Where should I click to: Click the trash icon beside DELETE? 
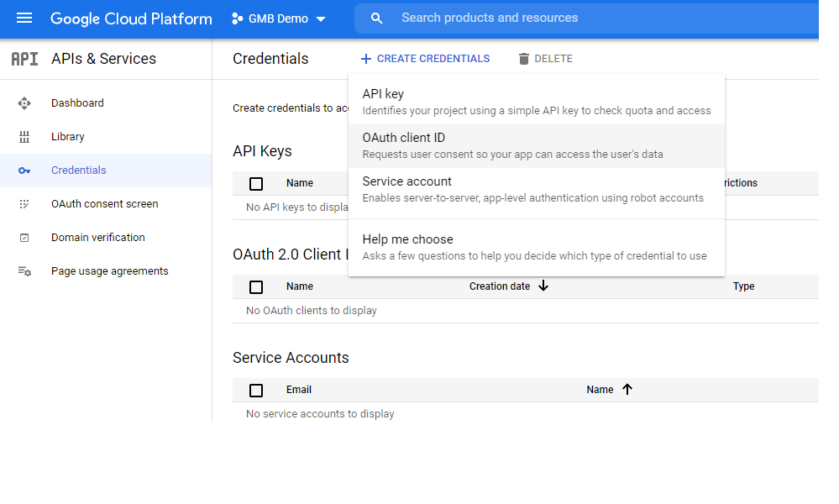click(x=524, y=59)
